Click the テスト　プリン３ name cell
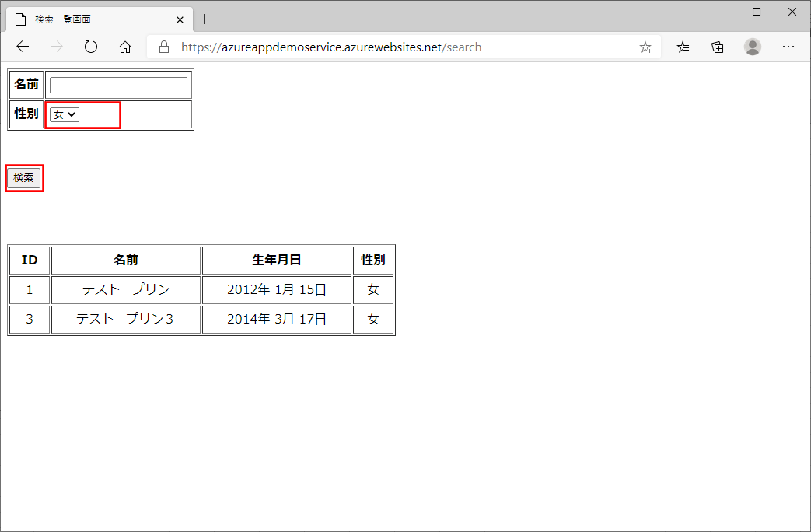This screenshot has width=811, height=532. coord(126,319)
